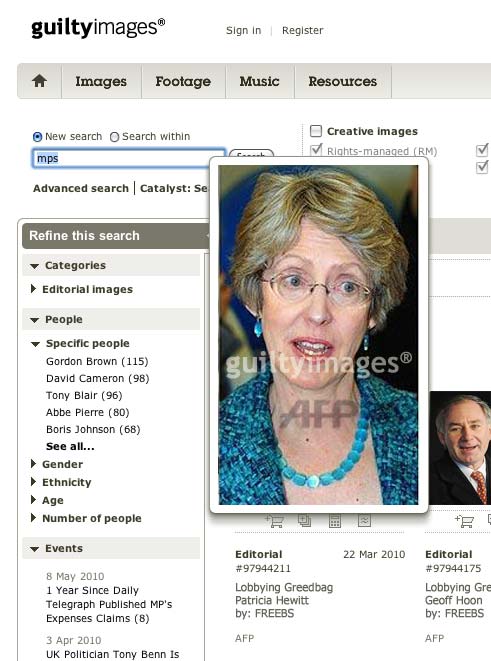
Task: Switch to the Music tab
Action: click(260, 81)
